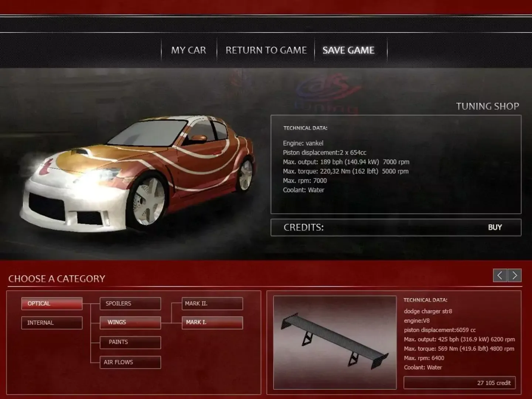The image size is (532, 399).
Task: Select the Optical category
Action: point(52,303)
